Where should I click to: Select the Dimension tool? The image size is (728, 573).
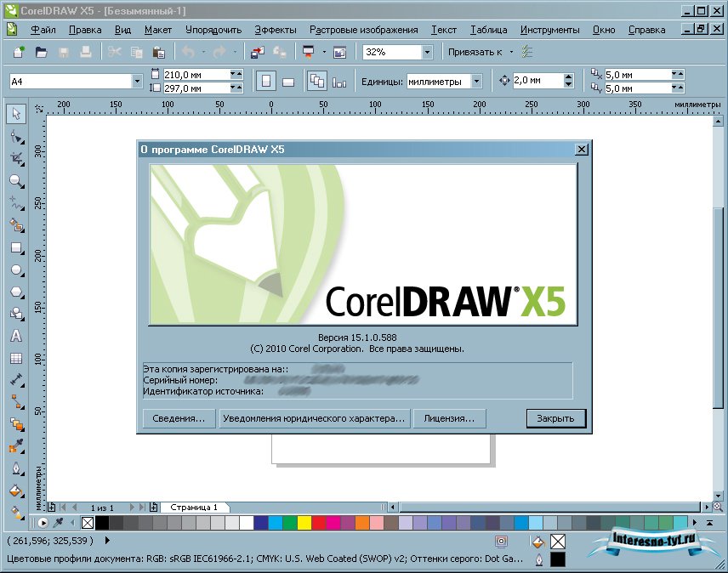[x=17, y=379]
